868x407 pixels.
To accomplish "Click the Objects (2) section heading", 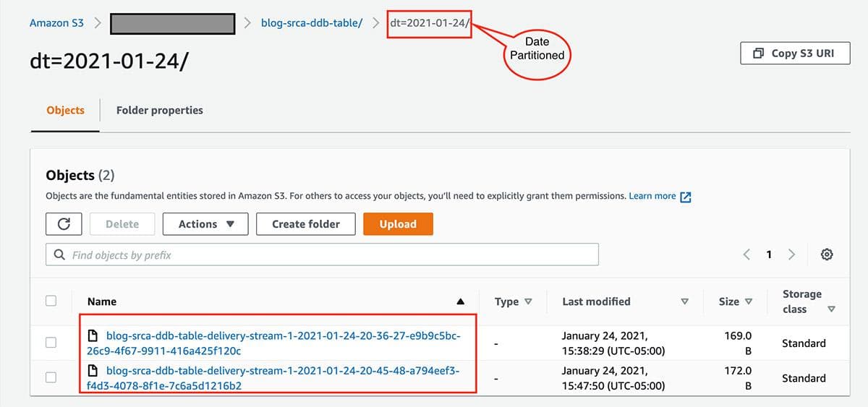I will coord(80,175).
